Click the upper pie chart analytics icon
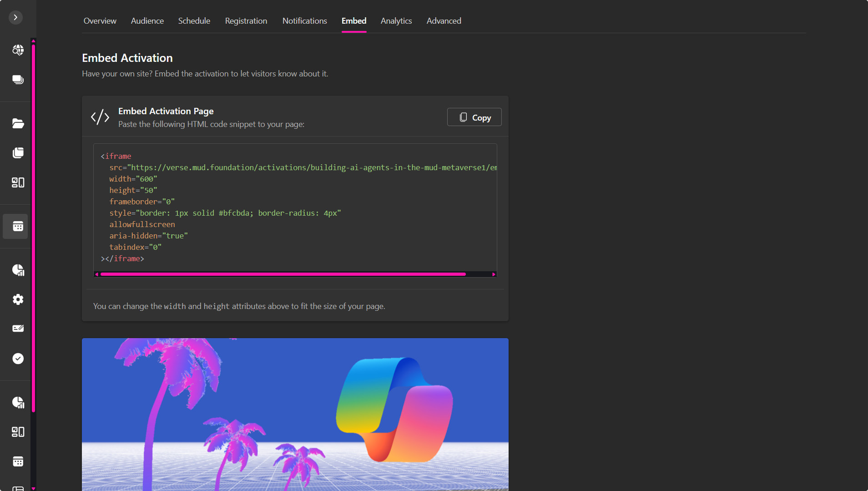This screenshot has width=868, height=491. [18, 270]
